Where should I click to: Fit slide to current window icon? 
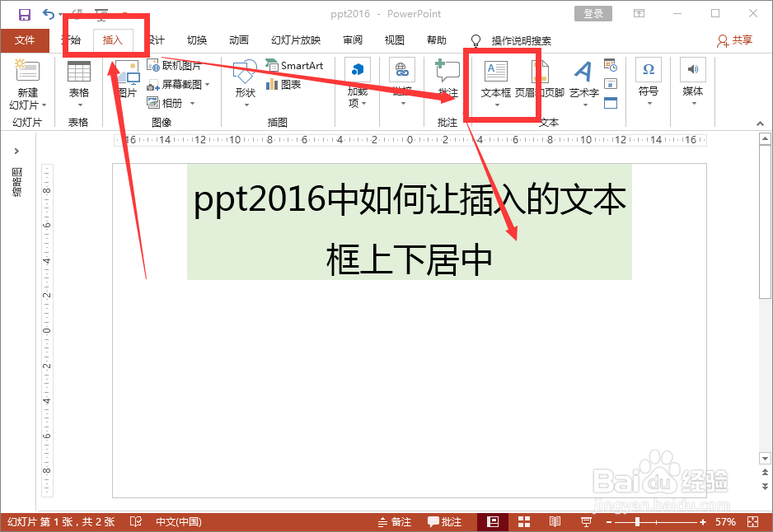pos(752,521)
